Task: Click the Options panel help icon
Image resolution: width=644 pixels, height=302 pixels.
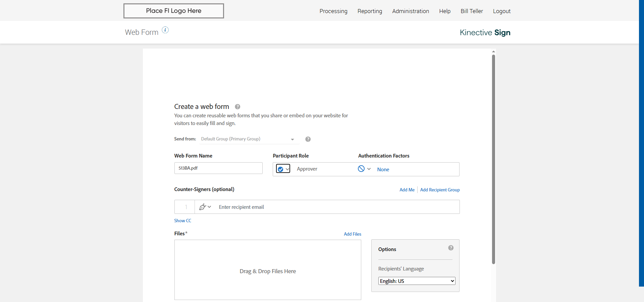Action: [451, 248]
